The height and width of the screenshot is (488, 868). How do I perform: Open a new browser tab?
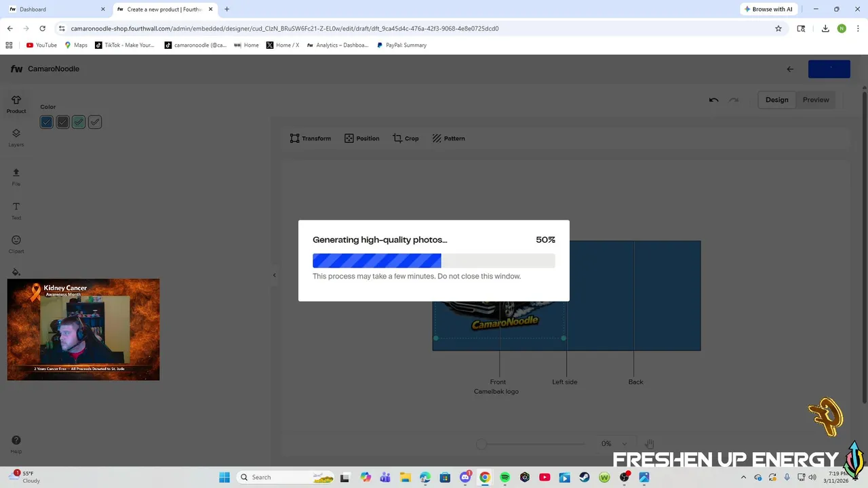click(226, 9)
